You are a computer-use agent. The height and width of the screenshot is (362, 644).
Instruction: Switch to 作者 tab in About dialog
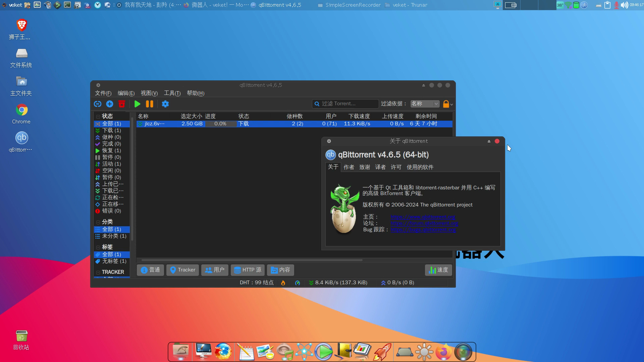tap(349, 167)
